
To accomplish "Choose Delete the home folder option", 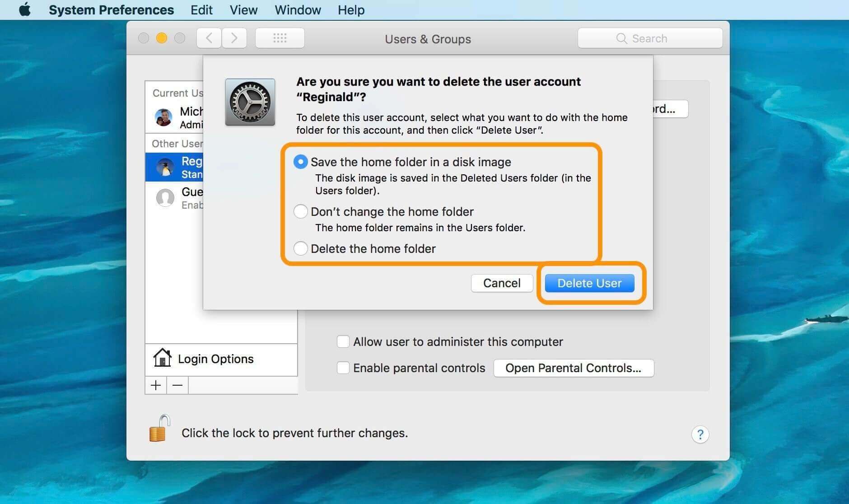I will point(301,248).
